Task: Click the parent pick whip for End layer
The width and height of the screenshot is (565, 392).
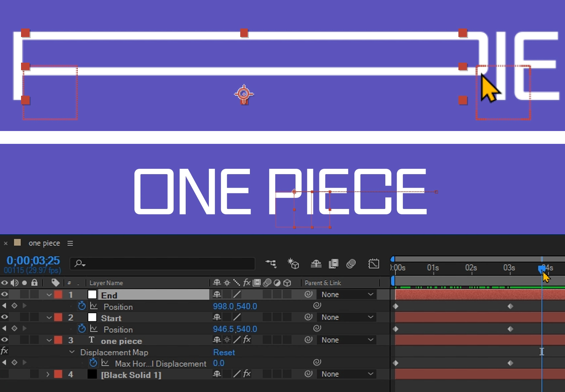Action: [309, 294]
